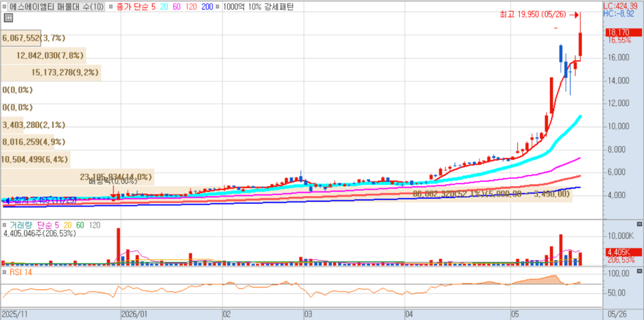The height and width of the screenshot is (320, 644).
Task: Open the data grid table icon
Action: point(8,17)
